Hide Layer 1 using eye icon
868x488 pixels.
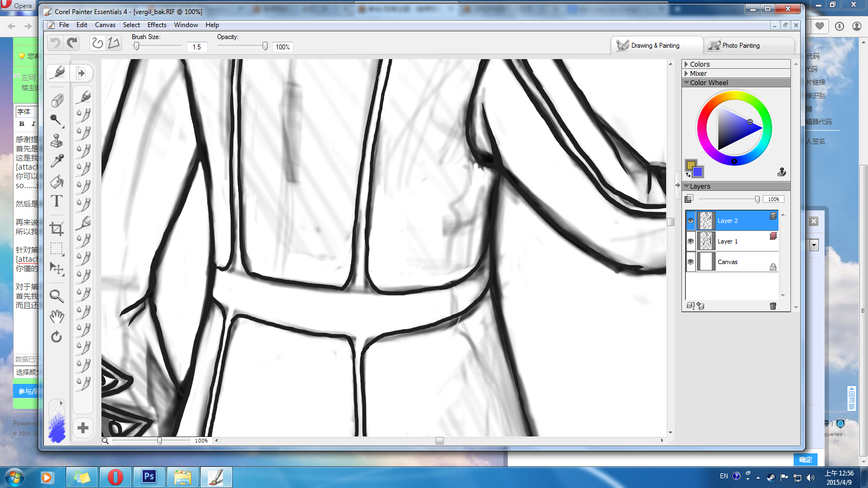(691, 241)
